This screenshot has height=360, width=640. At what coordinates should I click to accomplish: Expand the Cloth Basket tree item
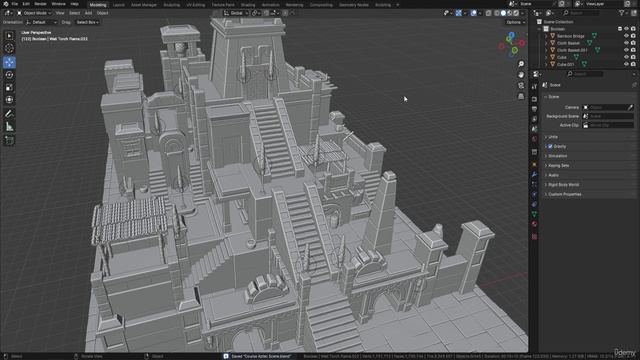click(546, 43)
